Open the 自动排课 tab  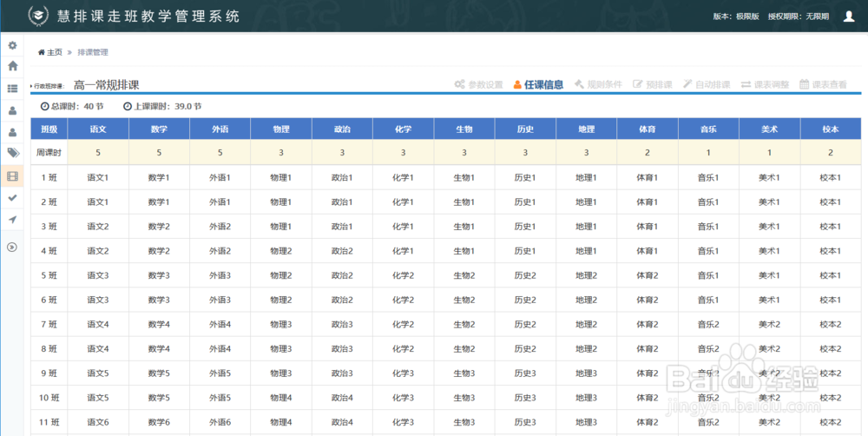tap(707, 85)
